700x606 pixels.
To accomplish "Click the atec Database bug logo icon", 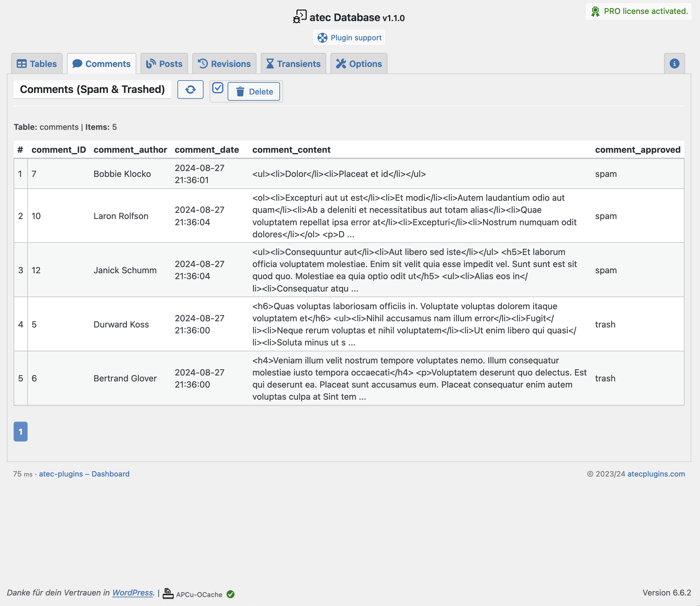I will pos(300,17).
